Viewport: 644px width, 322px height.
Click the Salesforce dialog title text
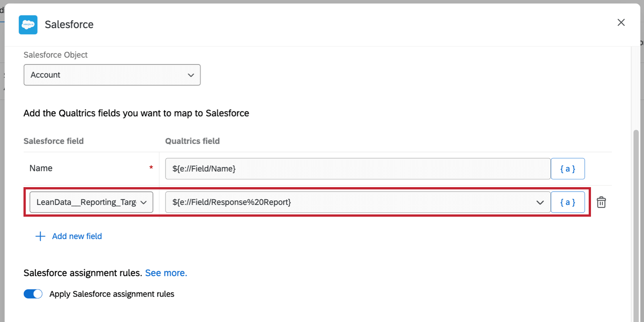[69, 25]
